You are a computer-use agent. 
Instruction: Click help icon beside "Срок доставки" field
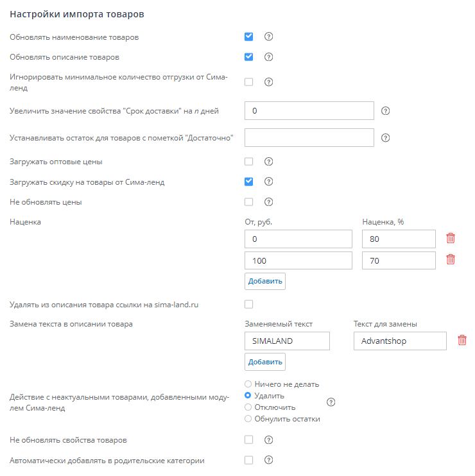[x=386, y=110]
